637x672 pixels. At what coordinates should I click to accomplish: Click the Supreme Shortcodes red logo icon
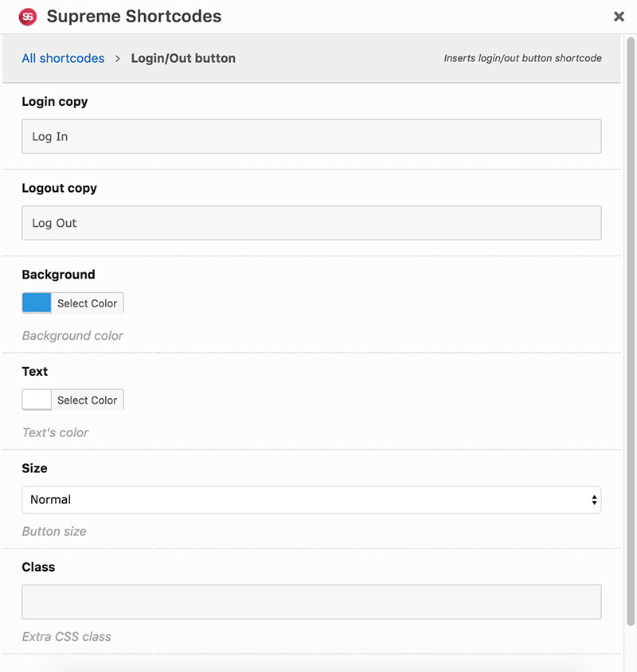pyautogui.click(x=28, y=17)
